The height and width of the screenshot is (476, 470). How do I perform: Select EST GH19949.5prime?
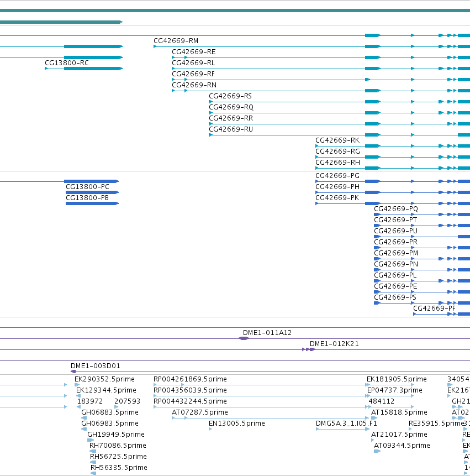[116, 435]
